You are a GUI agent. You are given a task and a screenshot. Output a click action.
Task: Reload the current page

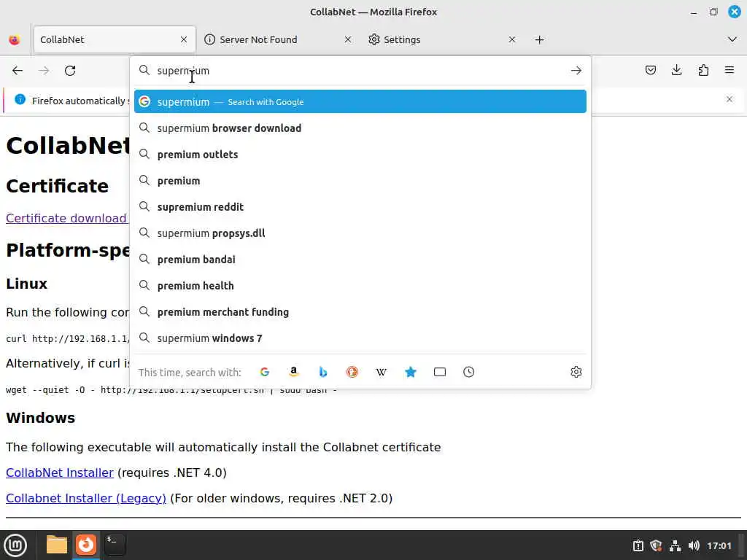click(70, 71)
